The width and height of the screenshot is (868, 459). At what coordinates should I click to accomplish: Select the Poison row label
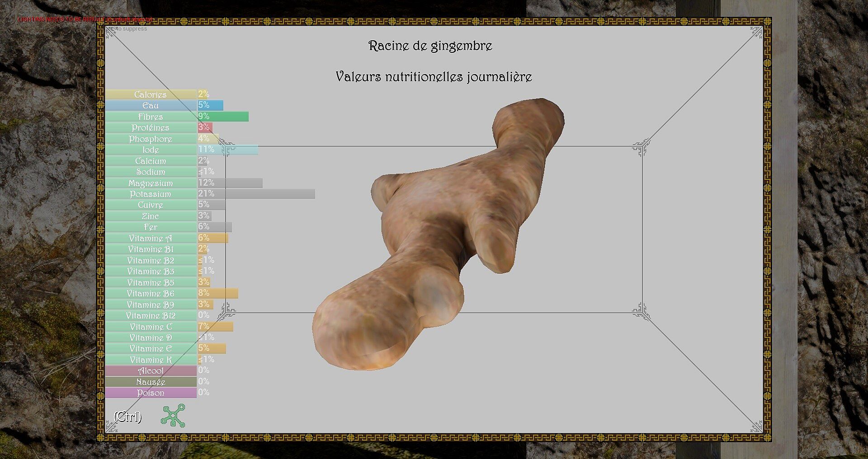pyautogui.click(x=151, y=393)
